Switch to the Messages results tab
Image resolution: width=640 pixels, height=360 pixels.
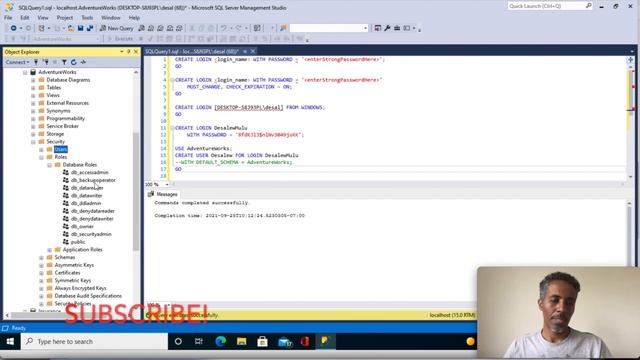pyautogui.click(x=163, y=194)
